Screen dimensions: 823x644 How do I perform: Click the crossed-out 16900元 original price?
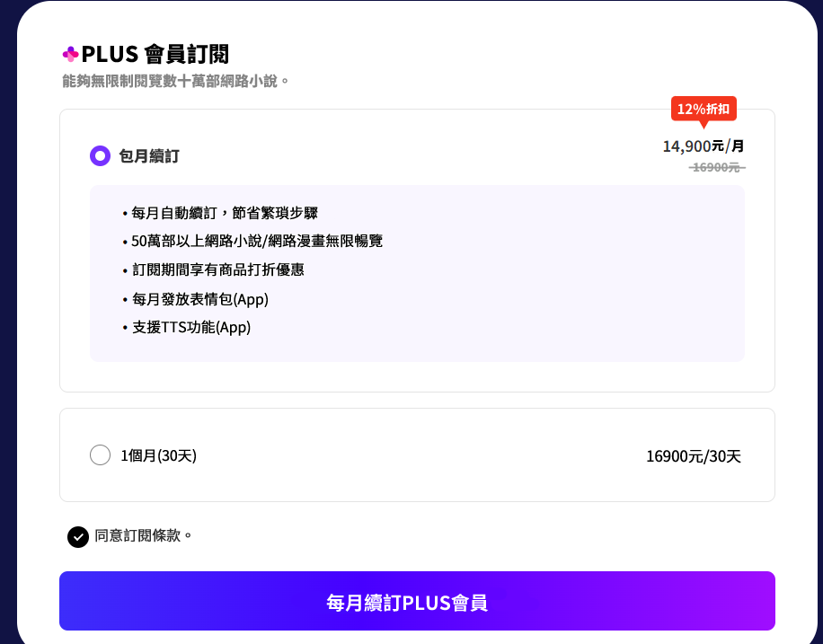point(716,167)
